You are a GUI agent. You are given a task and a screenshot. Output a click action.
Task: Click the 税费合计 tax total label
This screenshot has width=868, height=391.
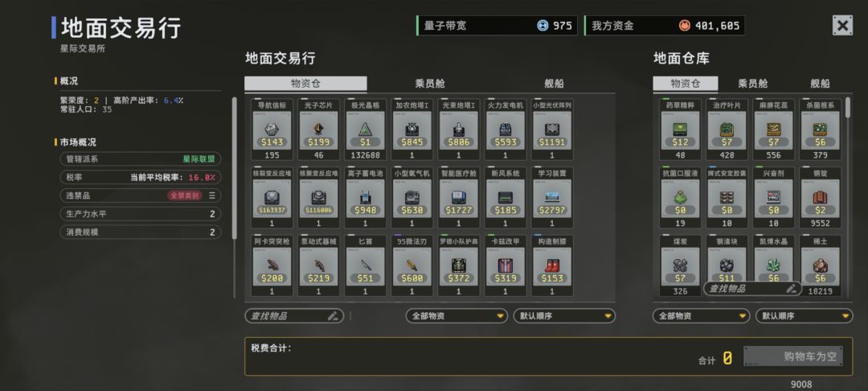pyautogui.click(x=271, y=348)
